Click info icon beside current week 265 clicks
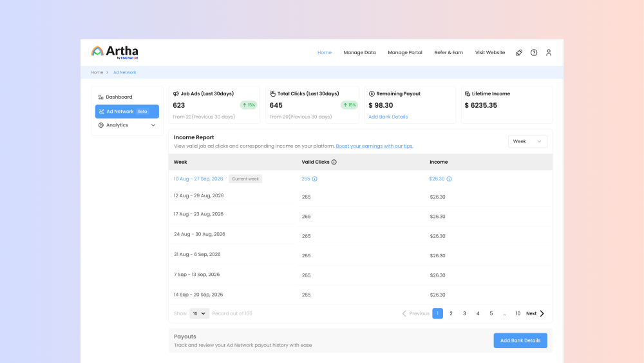Image resolution: width=644 pixels, height=363 pixels. pos(315,179)
